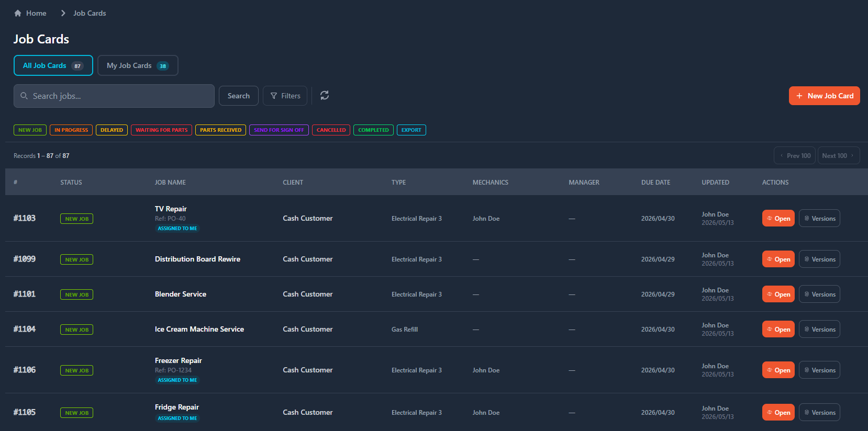
Task: Open job card #1106 Freezer Repair
Action: click(778, 370)
